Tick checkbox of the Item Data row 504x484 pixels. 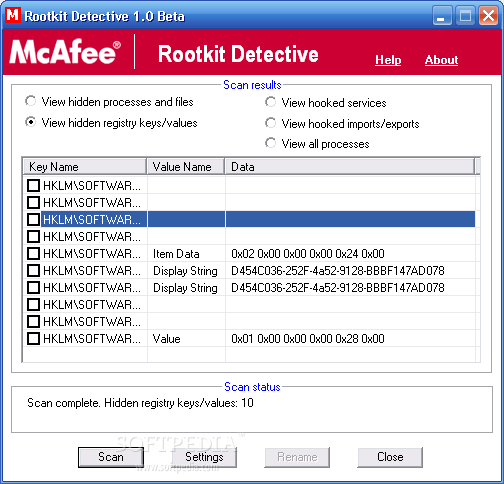(33, 253)
